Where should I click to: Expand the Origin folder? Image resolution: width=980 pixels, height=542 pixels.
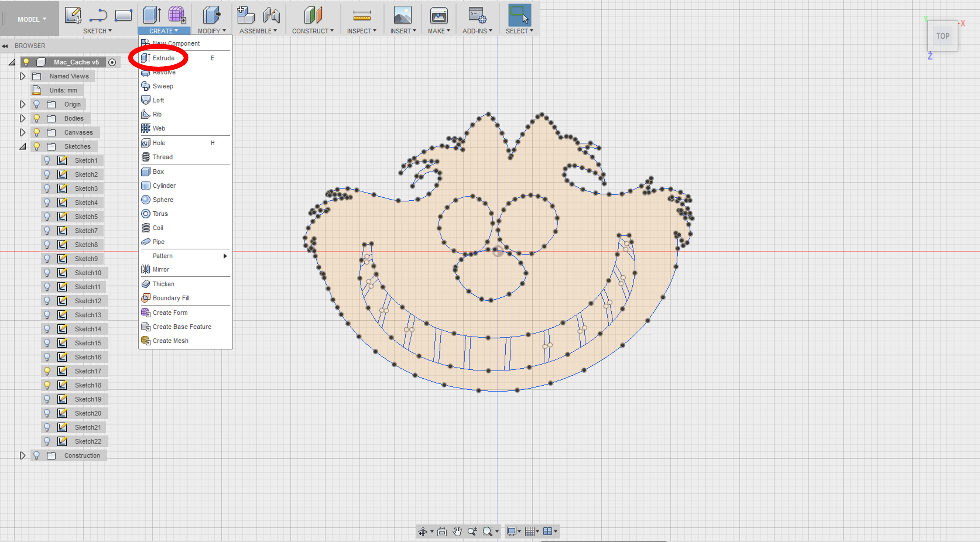click(x=22, y=104)
